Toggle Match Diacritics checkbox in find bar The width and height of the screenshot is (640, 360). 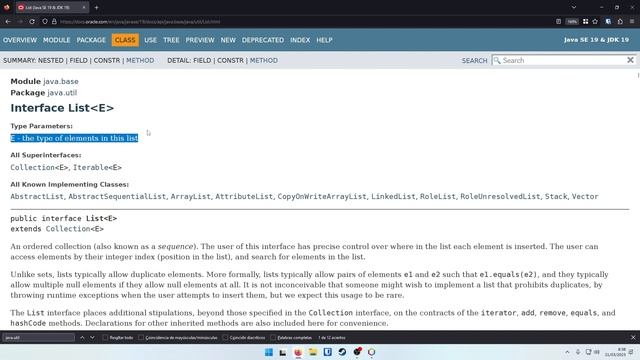[225, 338]
